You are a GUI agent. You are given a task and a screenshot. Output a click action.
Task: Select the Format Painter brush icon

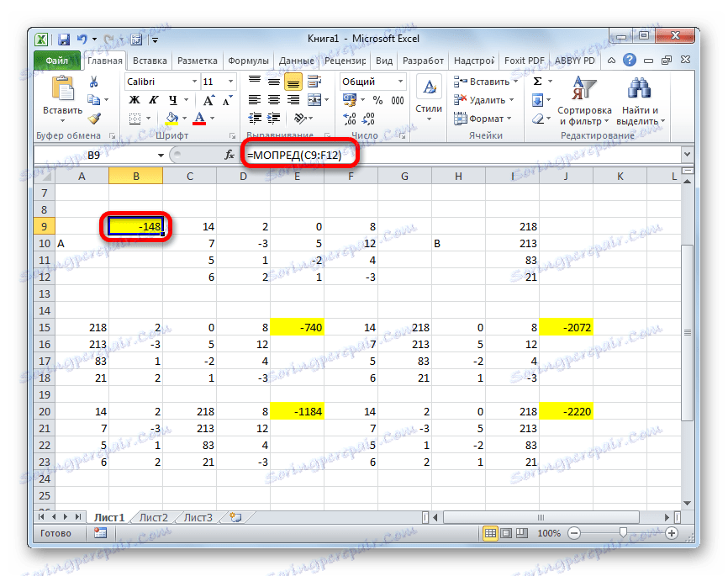(x=94, y=119)
